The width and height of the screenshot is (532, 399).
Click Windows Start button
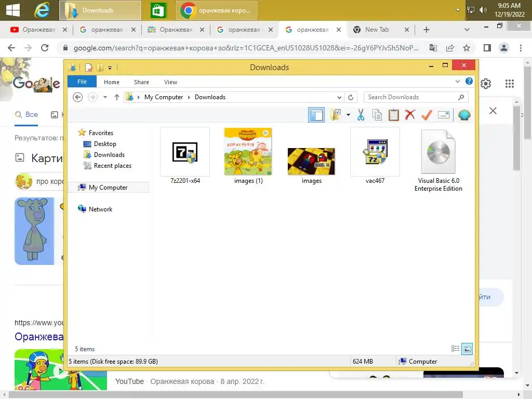[13, 10]
